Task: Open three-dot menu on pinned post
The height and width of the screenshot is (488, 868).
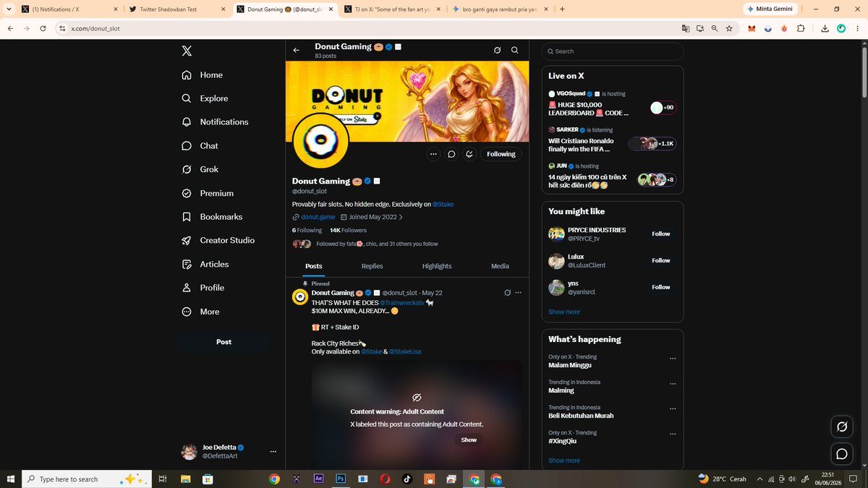Action: (518, 293)
